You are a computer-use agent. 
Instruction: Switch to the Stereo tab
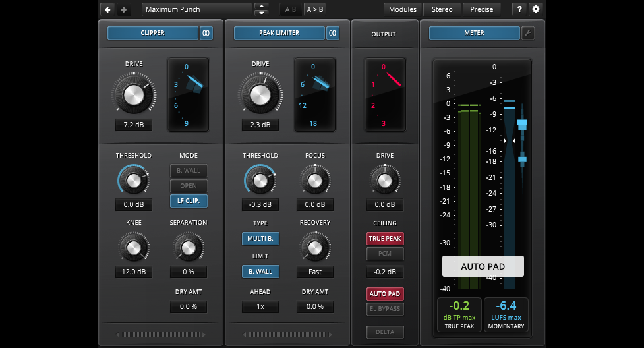[x=442, y=9]
